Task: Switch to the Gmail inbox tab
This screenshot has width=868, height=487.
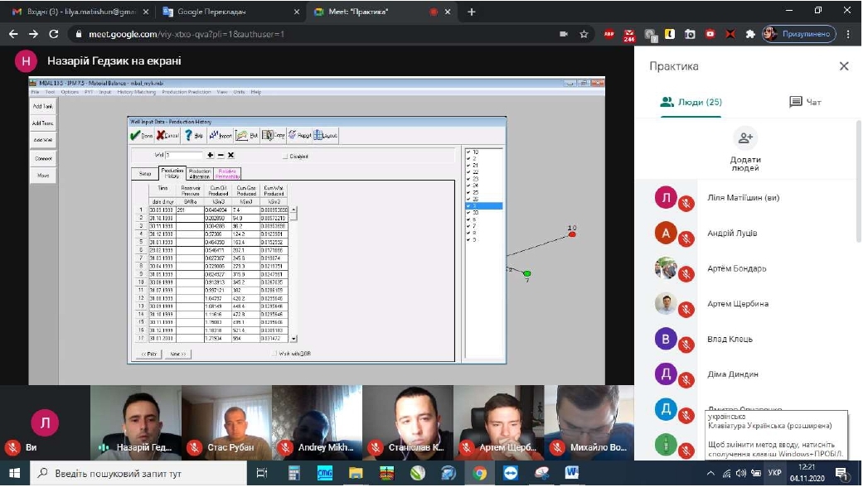Action: pos(80,12)
